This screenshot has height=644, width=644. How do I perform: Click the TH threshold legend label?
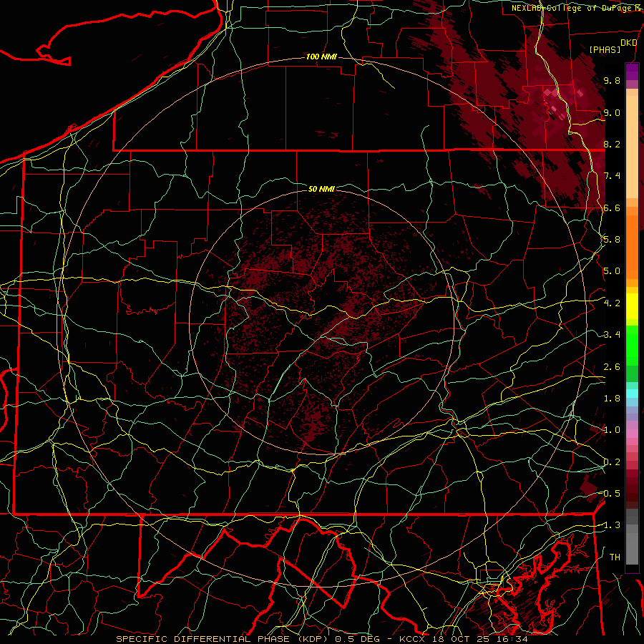[615, 557]
